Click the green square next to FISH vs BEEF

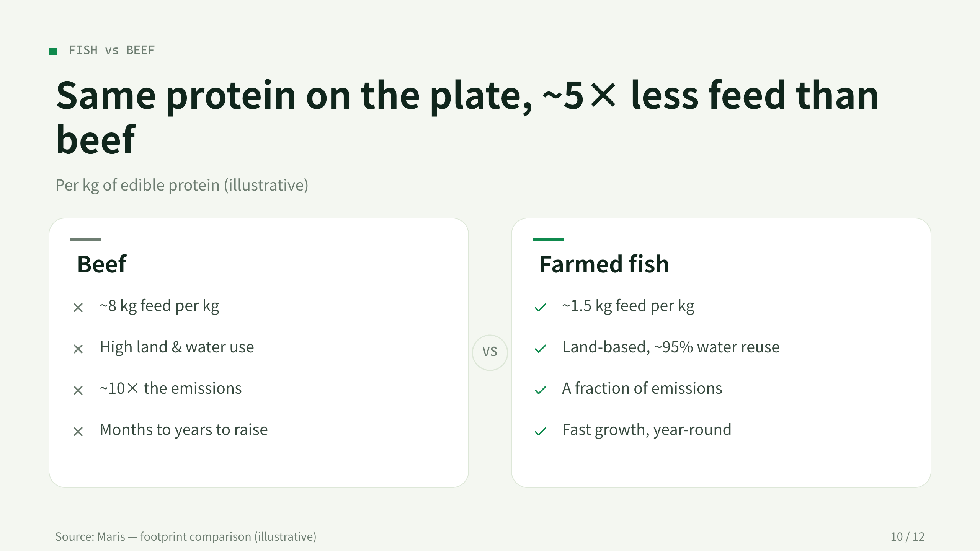tap(53, 51)
